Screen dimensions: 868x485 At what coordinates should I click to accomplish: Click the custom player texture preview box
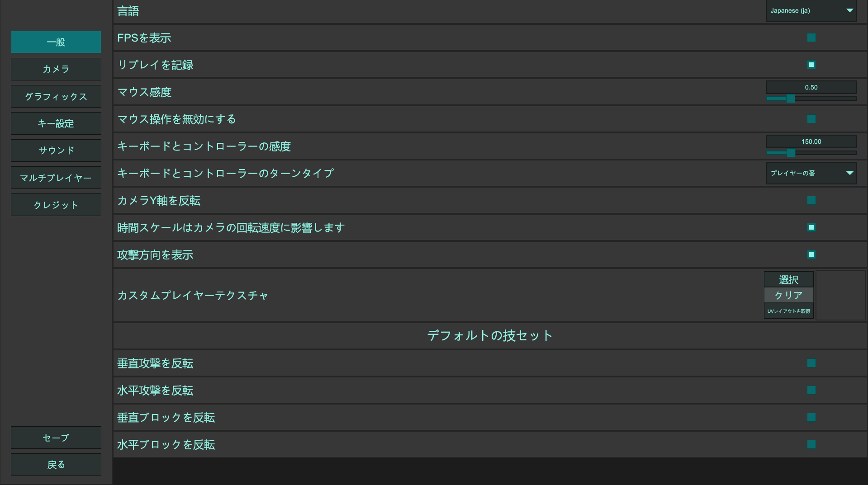[840, 295]
